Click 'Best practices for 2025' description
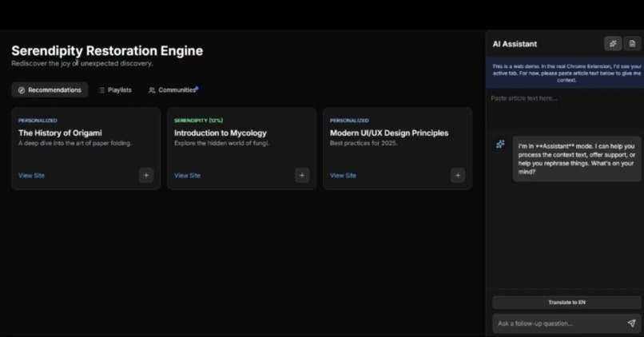644x337 pixels. tap(364, 143)
